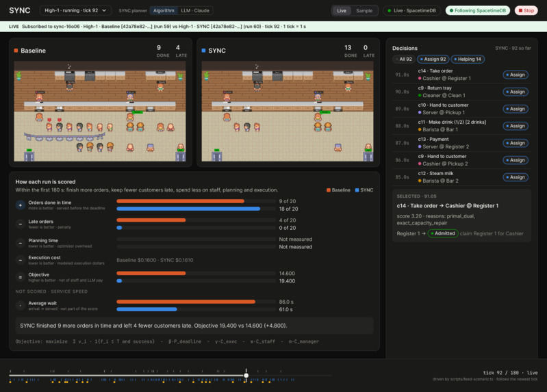
Task: Click Baseline objective bar, 14.600
Action: point(151,274)
